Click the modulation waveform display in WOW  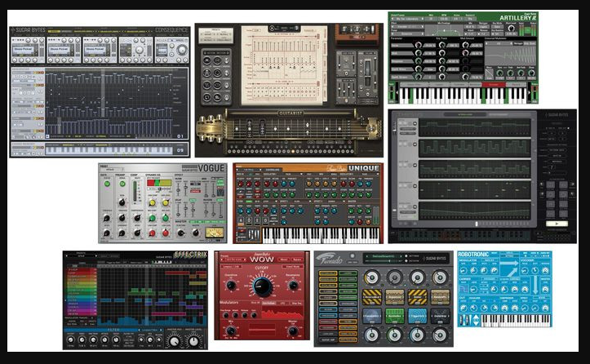coord(282,313)
